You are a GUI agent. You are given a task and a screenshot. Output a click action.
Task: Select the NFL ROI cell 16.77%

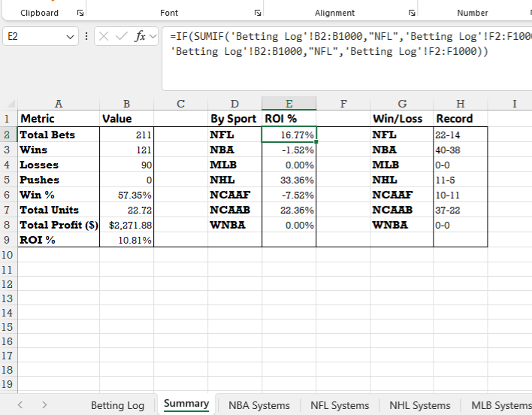[x=289, y=135]
